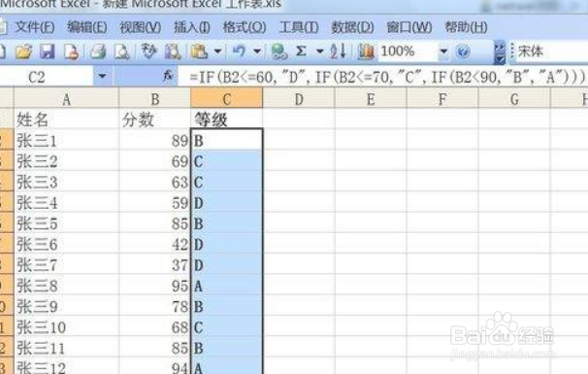Image resolution: width=588 pixels, height=374 pixels.
Task: Select the score cell showing 68
Action: pos(155,327)
